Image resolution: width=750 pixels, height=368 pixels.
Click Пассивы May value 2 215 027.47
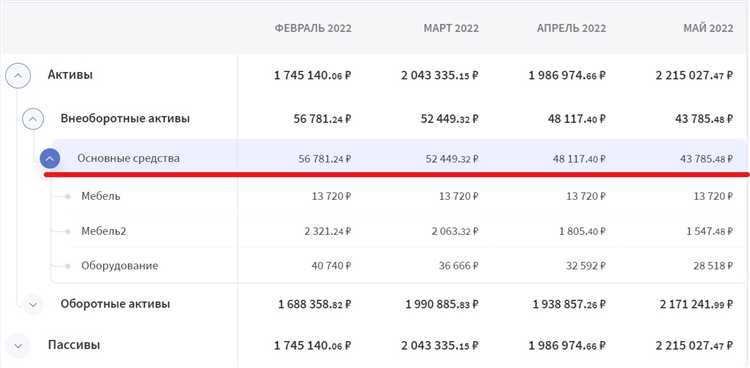[x=695, y=345]
